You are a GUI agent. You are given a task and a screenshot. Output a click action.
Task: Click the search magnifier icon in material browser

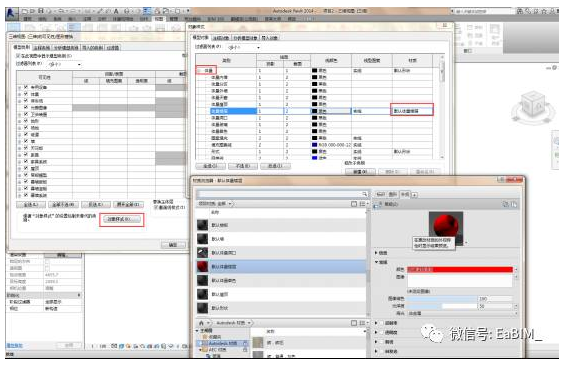coord(364,194)
